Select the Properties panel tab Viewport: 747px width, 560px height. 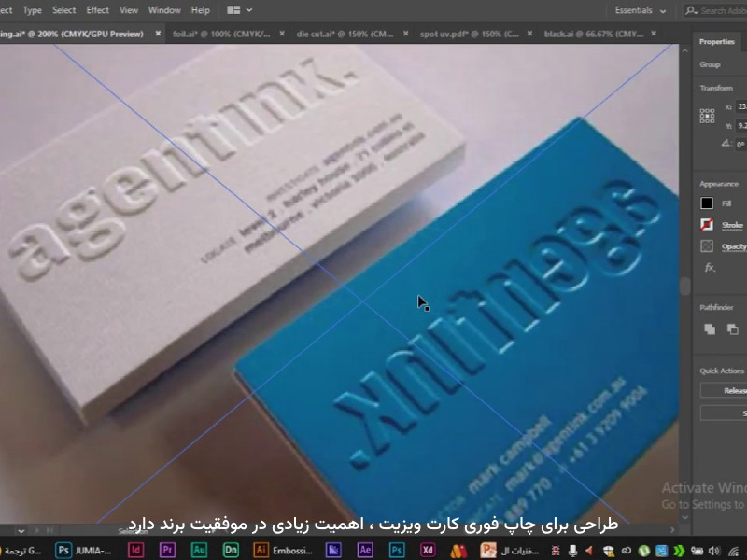(x=716, y=42)
